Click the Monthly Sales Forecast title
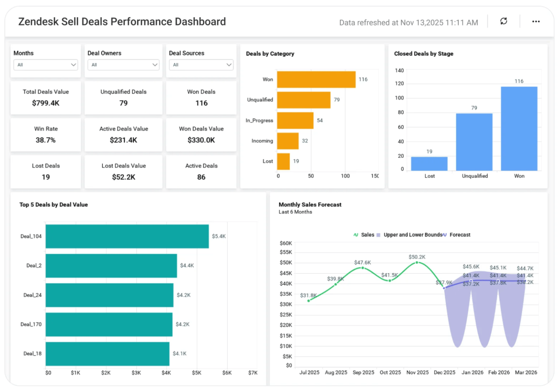The width and height of the screenshot is (558, 392). pyautogui.click(x=310, y=205)
